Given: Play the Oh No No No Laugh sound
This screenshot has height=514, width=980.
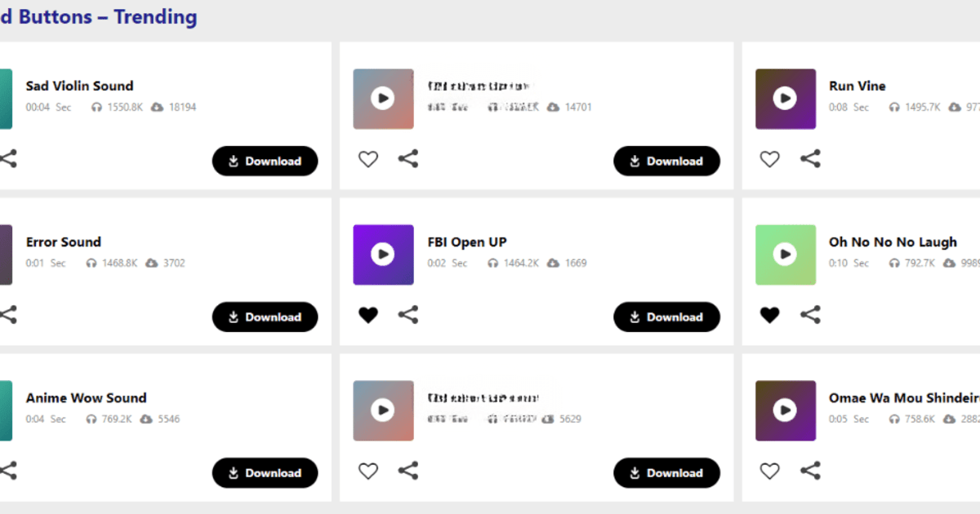Looking at the screenshot, I should [785, 255].
